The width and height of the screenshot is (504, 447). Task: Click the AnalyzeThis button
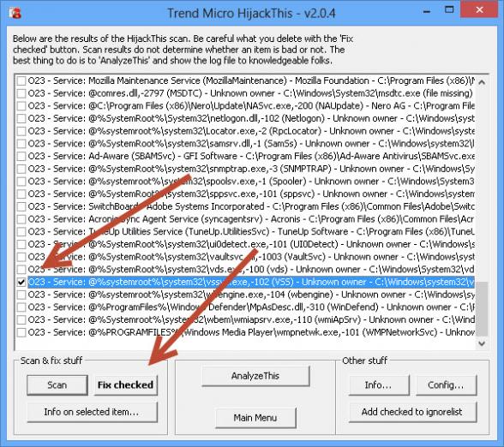click(x=255, y=376)
